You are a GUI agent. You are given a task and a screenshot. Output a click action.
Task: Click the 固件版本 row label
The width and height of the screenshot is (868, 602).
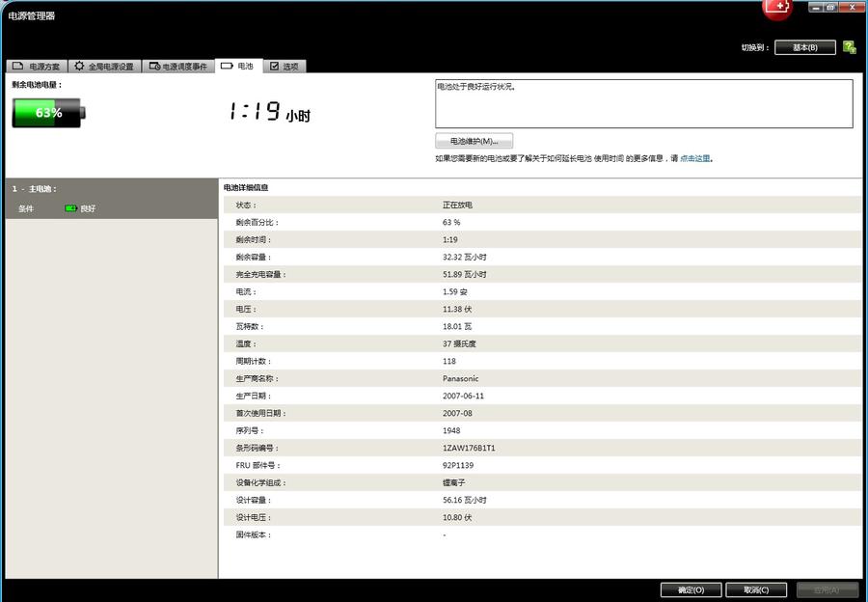click(254, 535)
